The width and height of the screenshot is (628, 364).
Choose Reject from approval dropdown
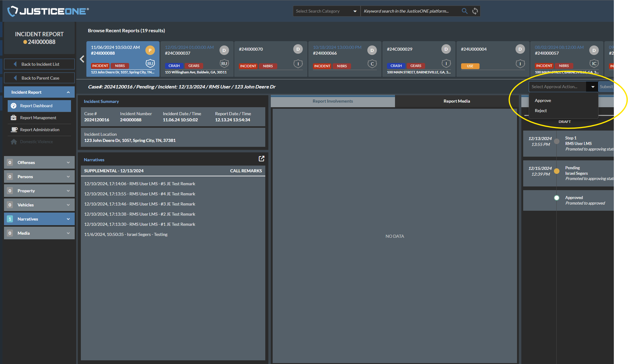coord(541,111)
